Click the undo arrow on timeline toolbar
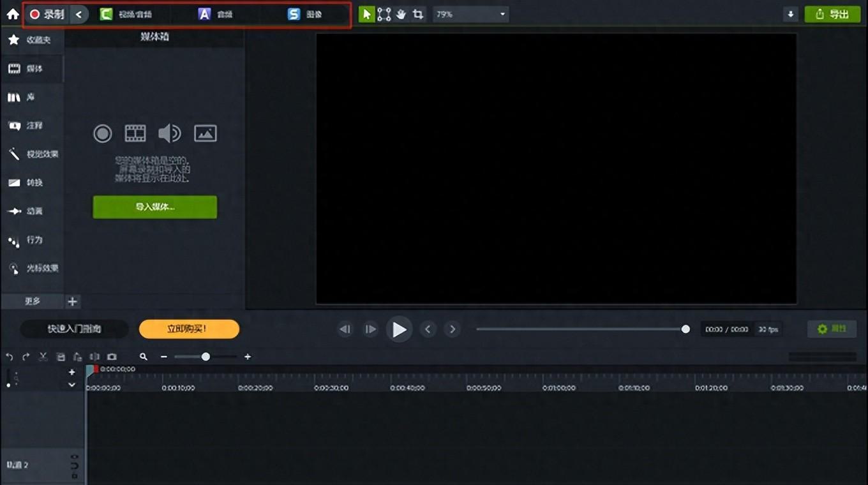This screenshot has height=485, width=868. click(x=9, y=357)
